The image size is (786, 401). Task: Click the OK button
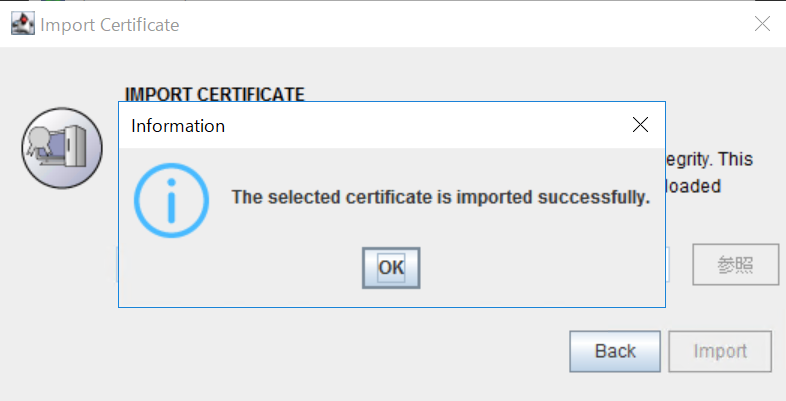[391, 267]
